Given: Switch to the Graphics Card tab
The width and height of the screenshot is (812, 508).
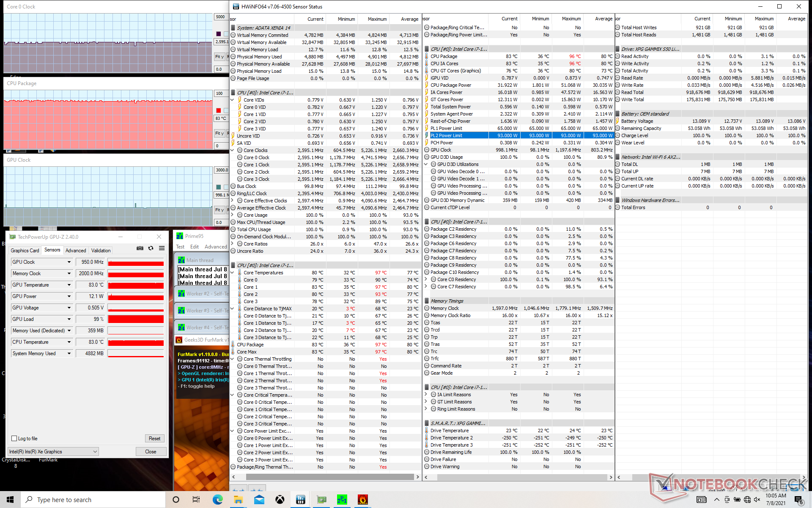Looking at the screenshot, I should (25, 250).
